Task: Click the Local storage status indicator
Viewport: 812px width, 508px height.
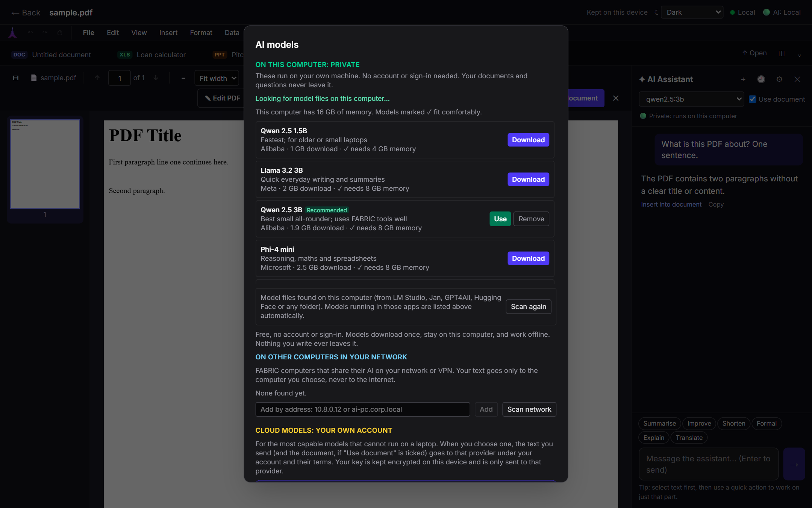Action: point(742,12)
